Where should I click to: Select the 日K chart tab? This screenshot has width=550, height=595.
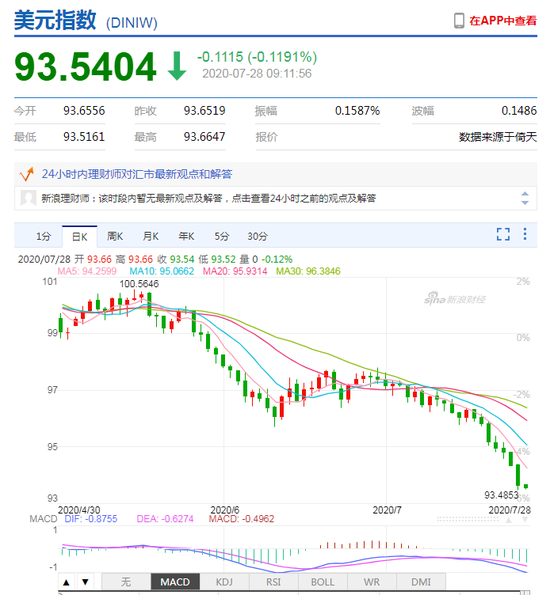80,237
